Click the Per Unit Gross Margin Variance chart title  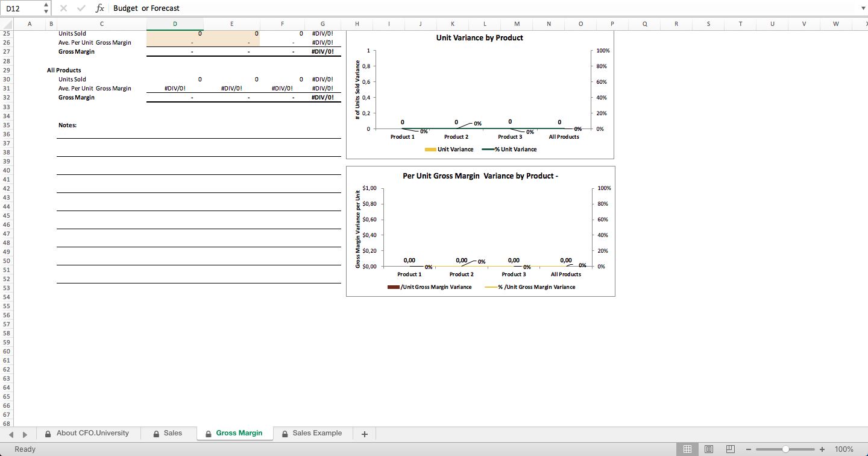coord(480,176)
